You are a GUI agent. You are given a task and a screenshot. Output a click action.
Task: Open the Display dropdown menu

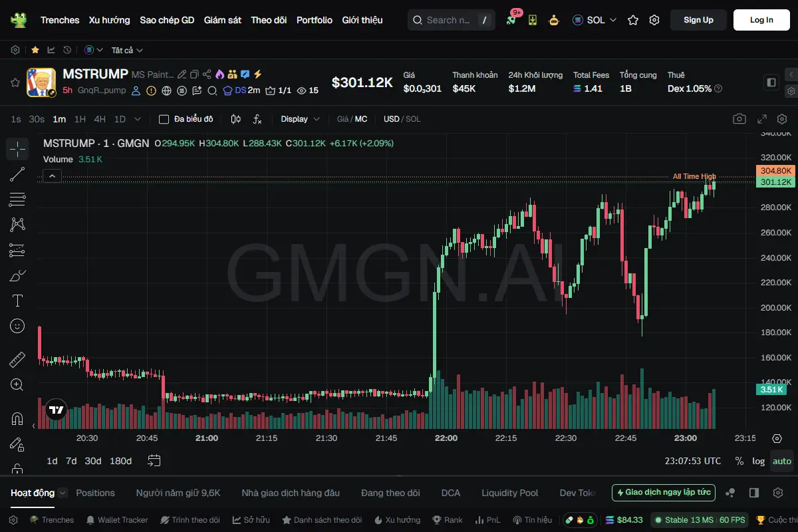click(x=301, y=119)
